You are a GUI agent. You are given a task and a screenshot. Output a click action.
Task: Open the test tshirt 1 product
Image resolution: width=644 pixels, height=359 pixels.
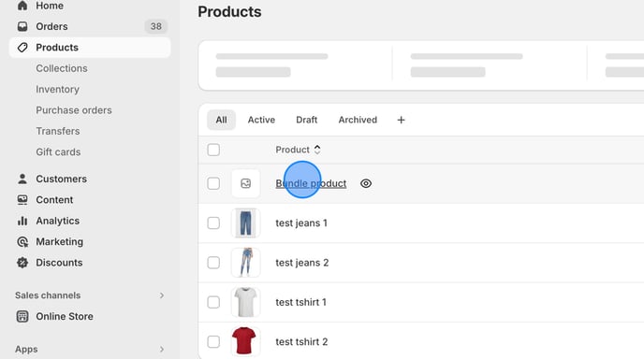click(x=301, y=302)
